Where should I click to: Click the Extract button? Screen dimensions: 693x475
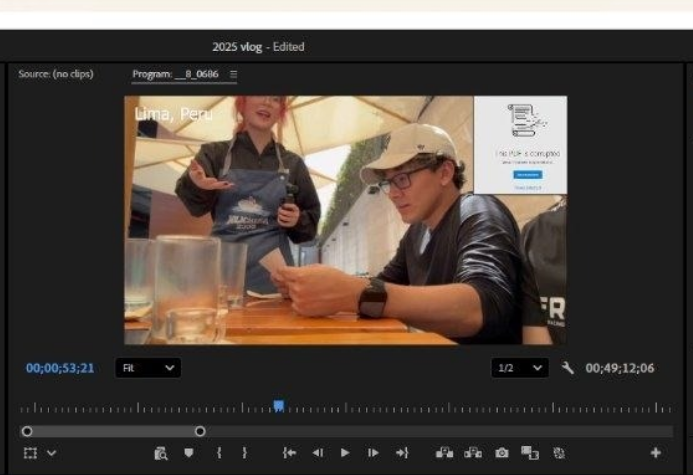point(473,453)
